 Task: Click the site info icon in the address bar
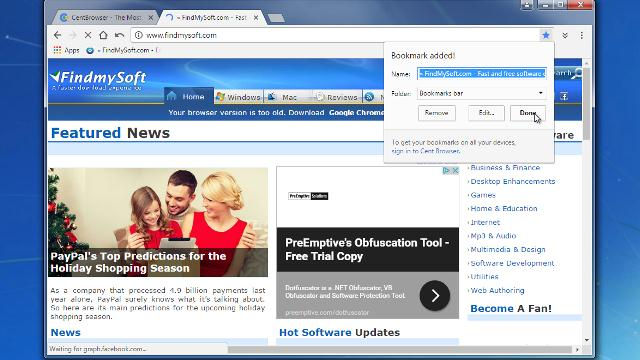[x=139, y=35]
